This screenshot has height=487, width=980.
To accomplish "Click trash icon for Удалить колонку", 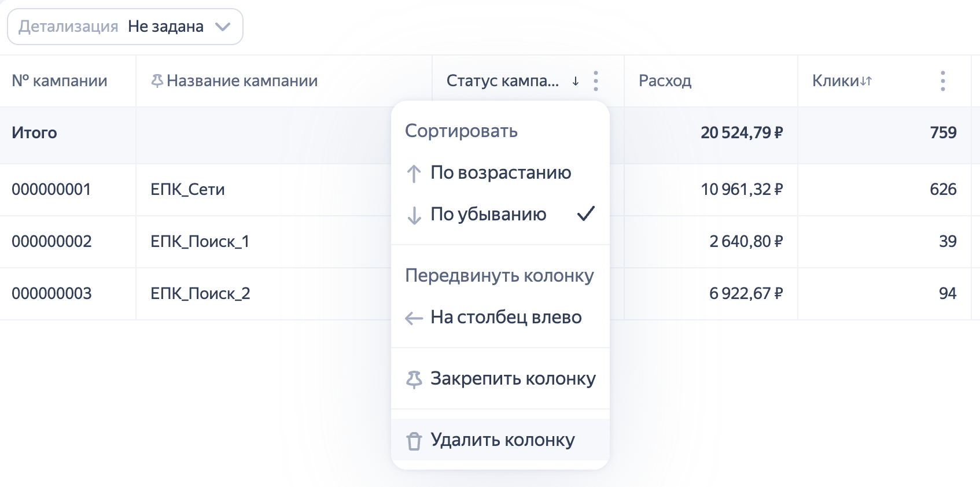I will coord(414,441).
